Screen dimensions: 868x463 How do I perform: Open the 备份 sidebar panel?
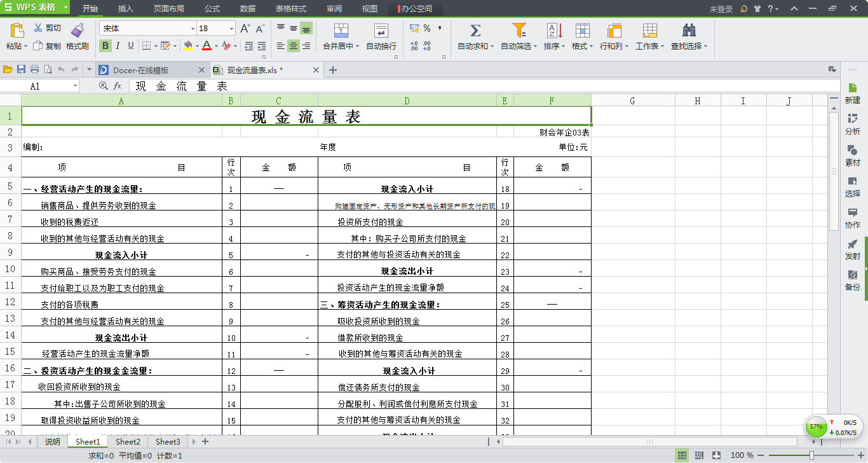click(x=853, y=280)
